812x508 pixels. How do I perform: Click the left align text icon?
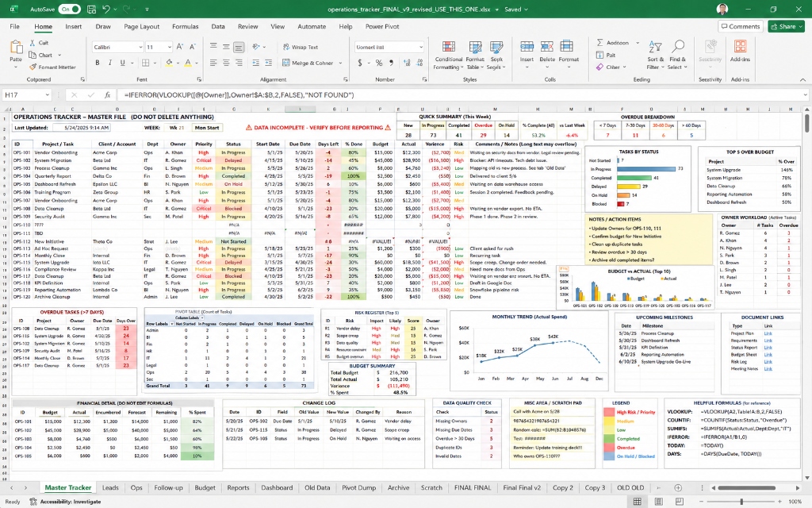pyautogui.click(x=213, y=63)
